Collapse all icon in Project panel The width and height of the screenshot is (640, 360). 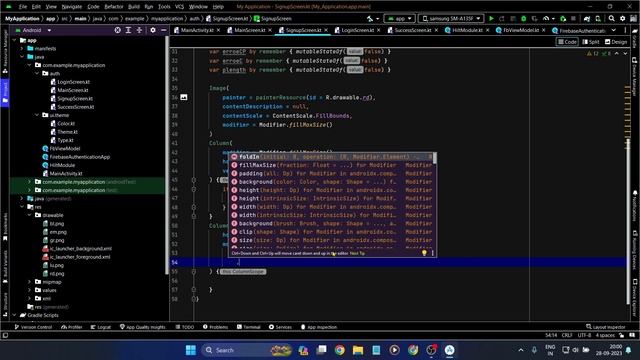tap(139, 30)
